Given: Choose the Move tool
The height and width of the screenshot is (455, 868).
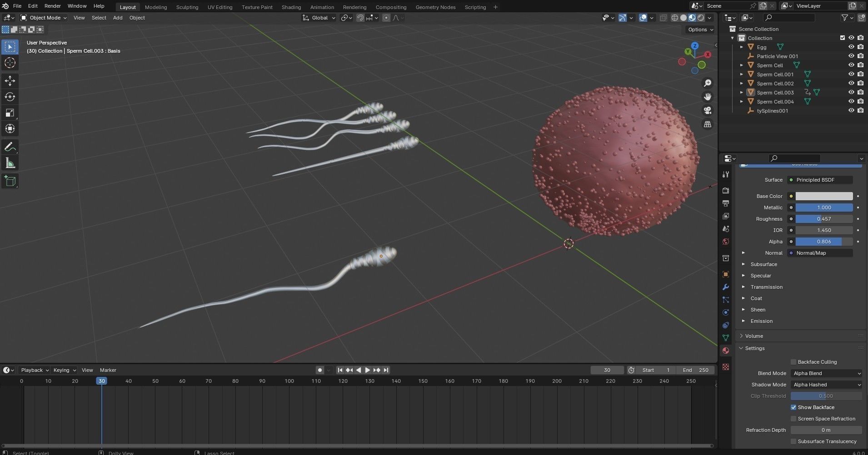Looking at the screenshot, I should [10, 81].
